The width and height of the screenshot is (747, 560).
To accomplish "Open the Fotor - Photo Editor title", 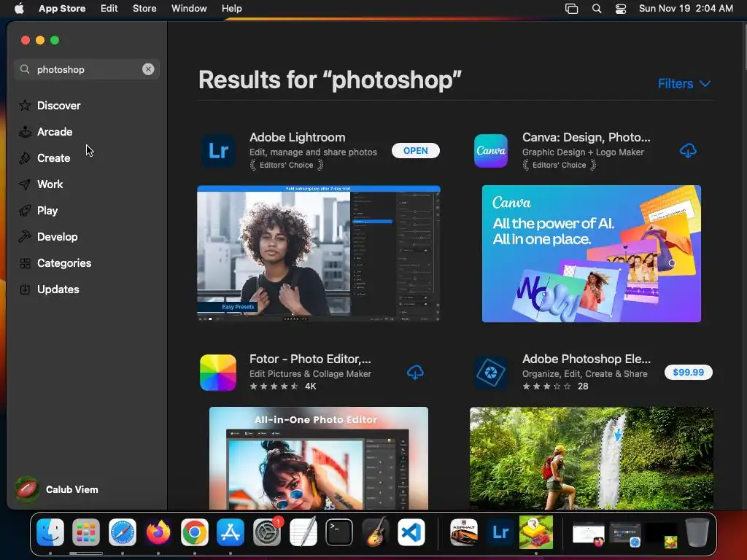I will coord(310,359).
